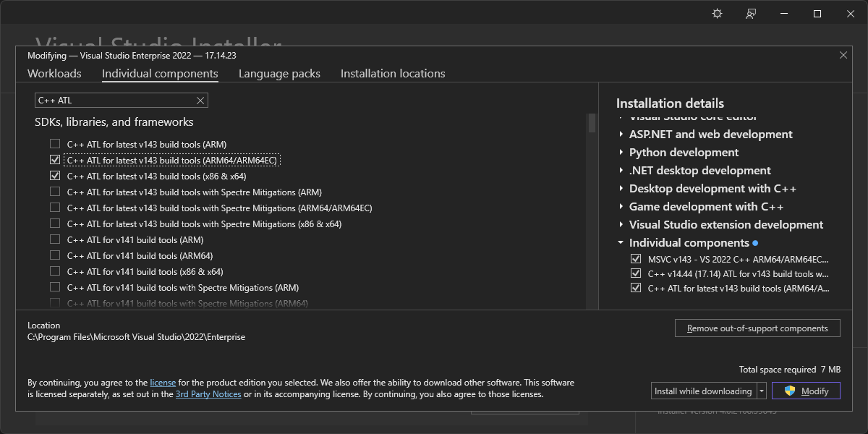Screen dimensions: 868x434
Task: Click the C++ ATL search input field
Action: click(x=116, y=101)
